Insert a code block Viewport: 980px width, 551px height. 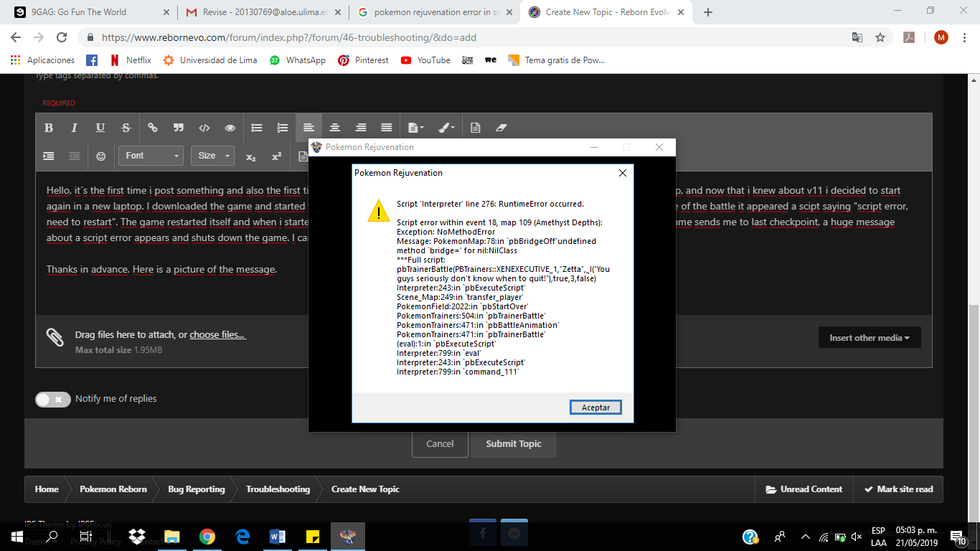click(204, 128)
